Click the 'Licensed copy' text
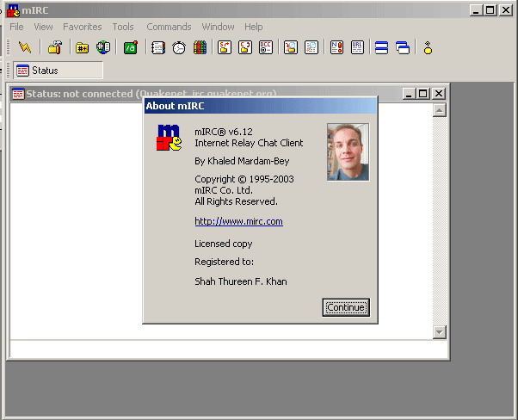The width and height of the screenshot is (518, 420). (224, 244)
